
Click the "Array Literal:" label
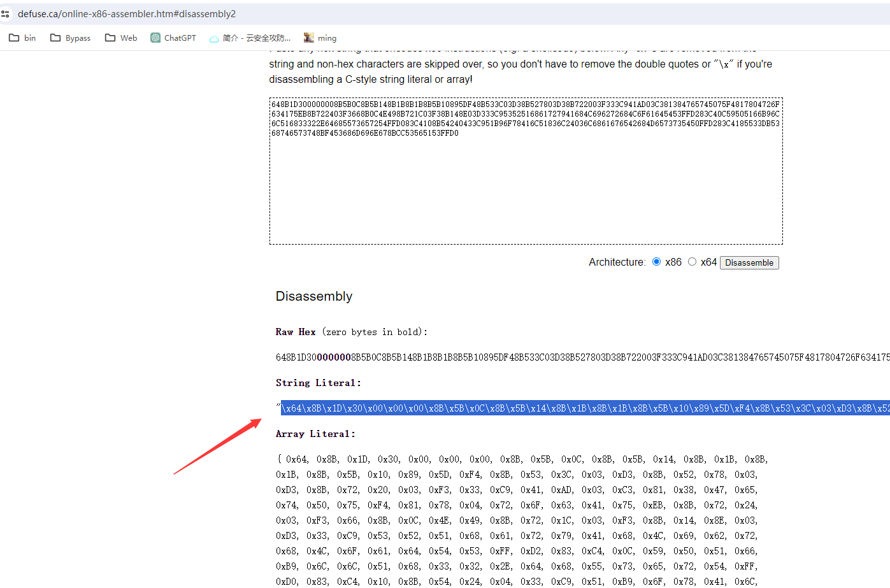(315, 434)
